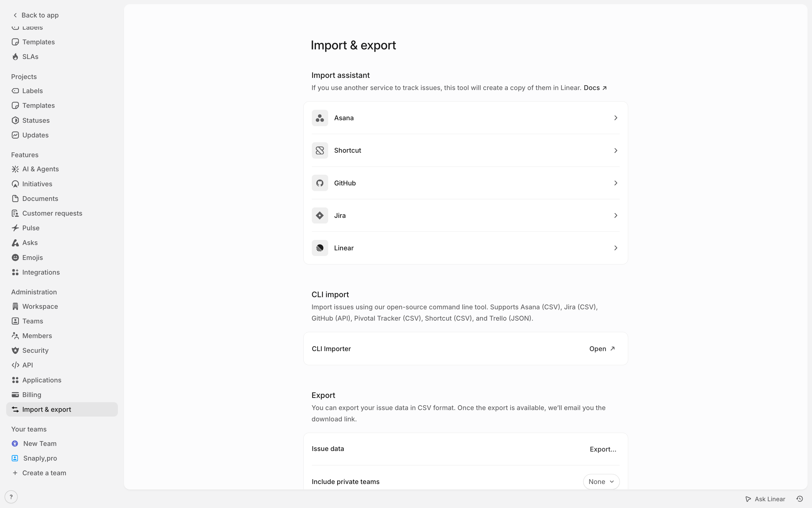Click the API code brackets icon
The image size is (812, 508).
(x=15, y=365)
